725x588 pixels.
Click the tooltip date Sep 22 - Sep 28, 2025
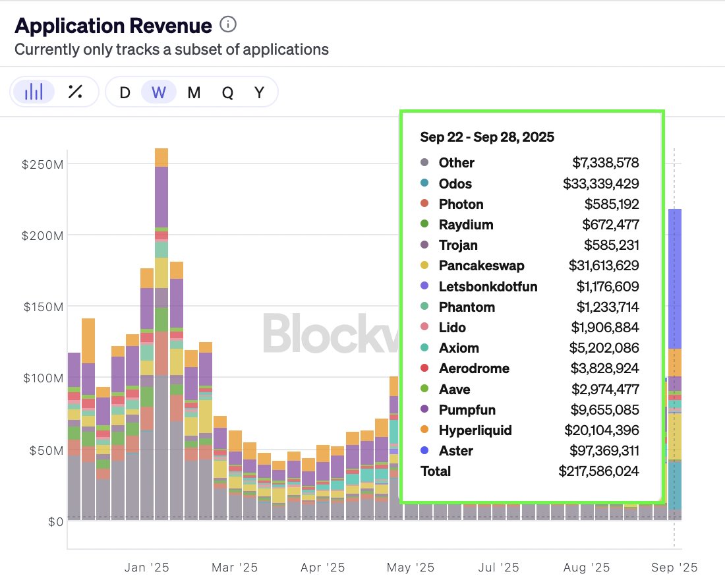point(487,137)
